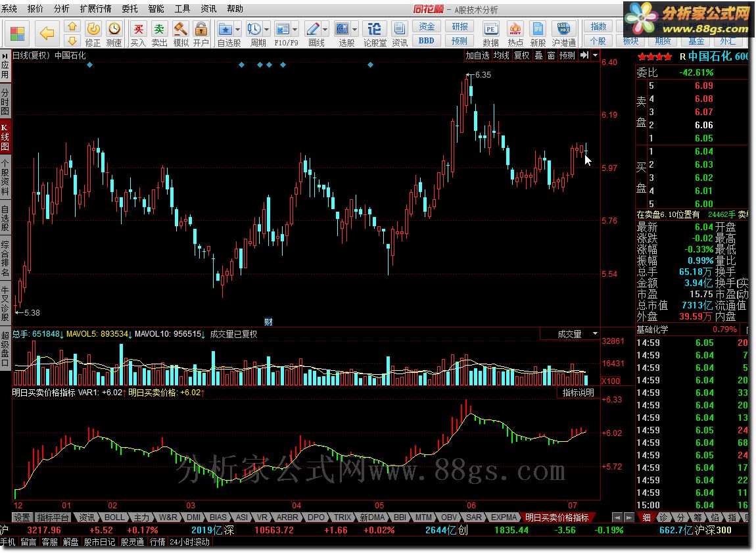Select the TRIX indicator tab
The image size is (756, 553).
(343, 517)
